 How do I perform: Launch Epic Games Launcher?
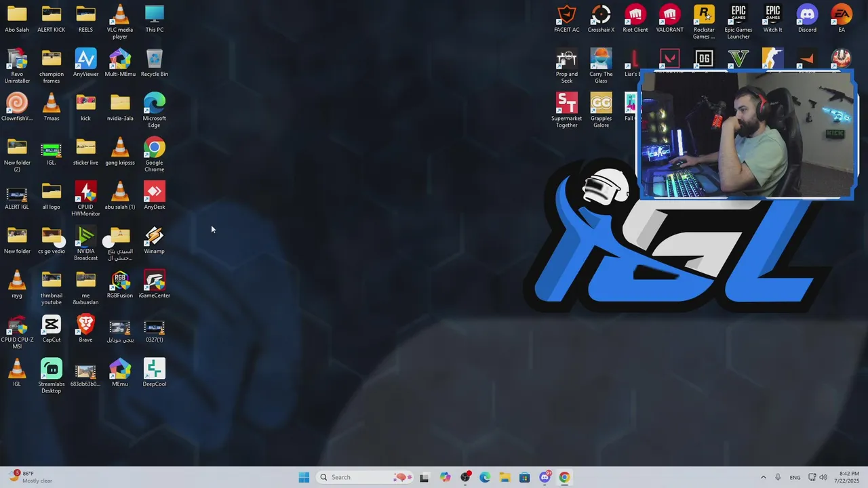point(738,22)
